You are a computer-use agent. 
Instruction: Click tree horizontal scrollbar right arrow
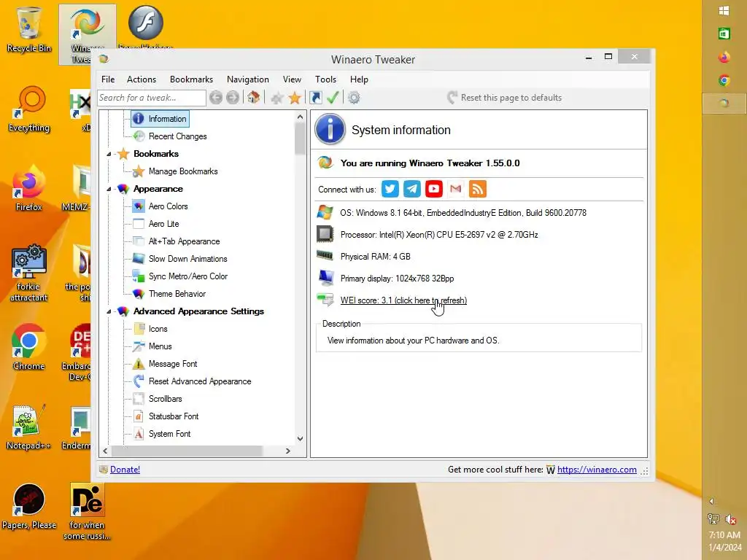[287, 451]
